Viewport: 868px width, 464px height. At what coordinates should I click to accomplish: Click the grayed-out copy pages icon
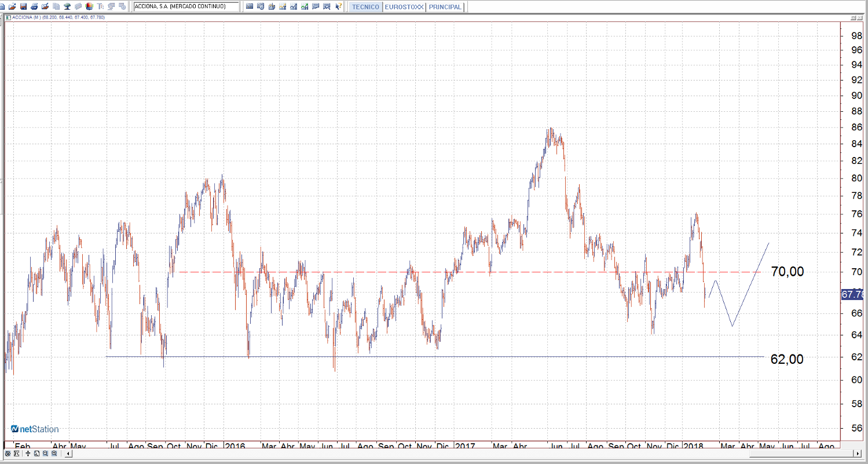pyautogui.click(x=56, y=6)
